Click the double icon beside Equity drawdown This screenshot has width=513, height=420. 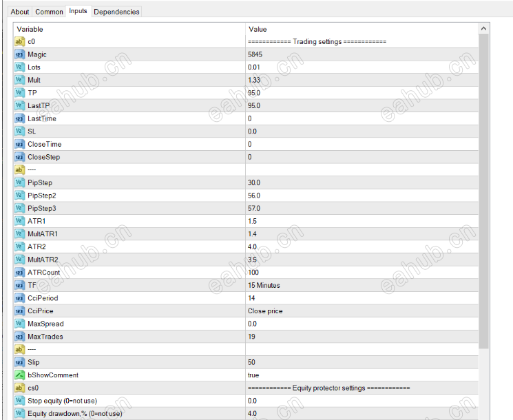(x=19, y=413)
